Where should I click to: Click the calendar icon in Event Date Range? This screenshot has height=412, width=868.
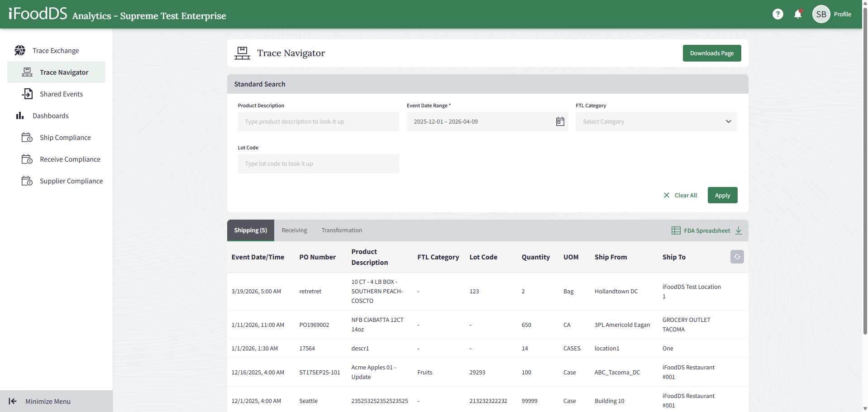click(x=560, y=122)
